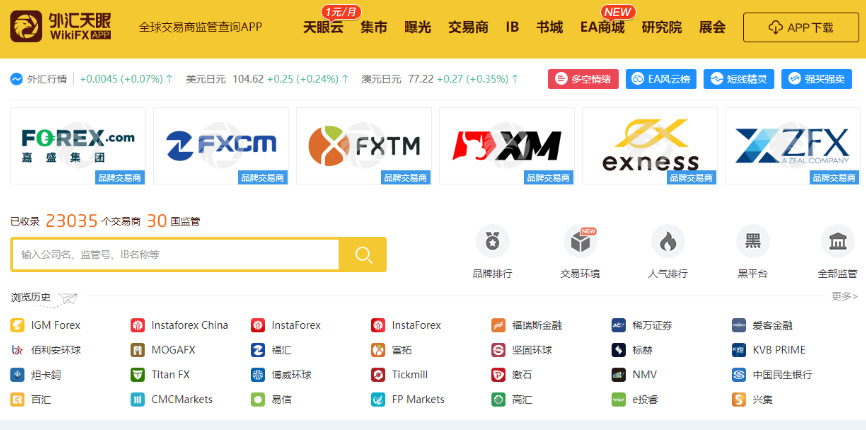Open the 书城 menu item
Image resolution: width=866 pixels, height=430 pixels.
click(550, 27)
